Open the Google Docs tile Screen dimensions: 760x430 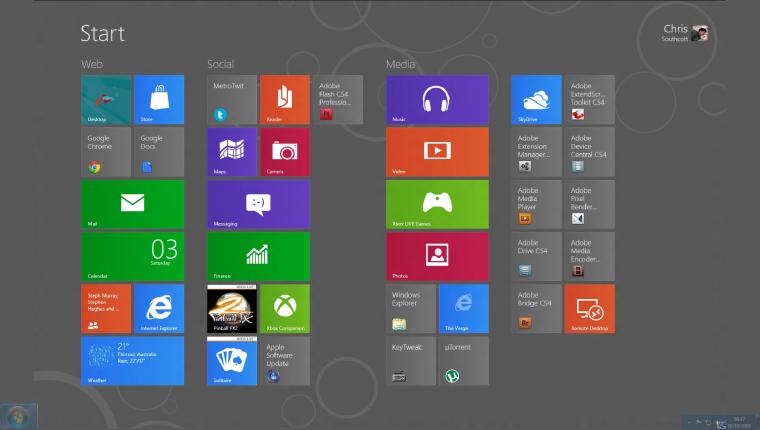pyautogui.click(x=159, y=152)
